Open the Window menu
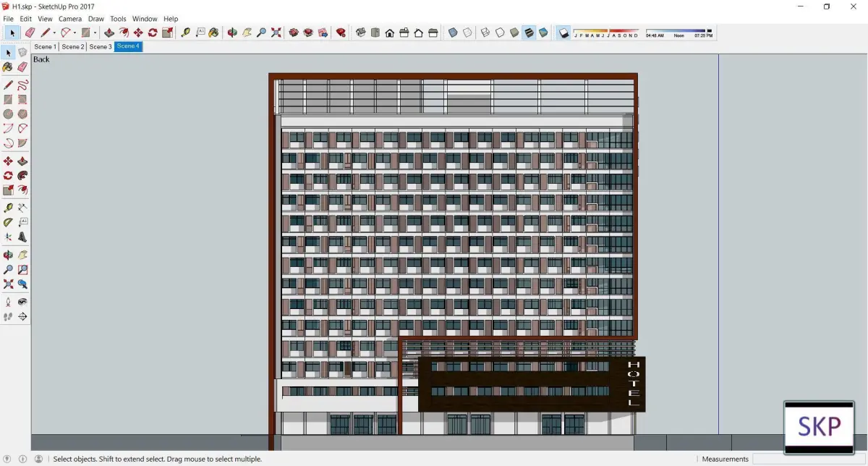 pyautogui.click(x=145, y=19)
